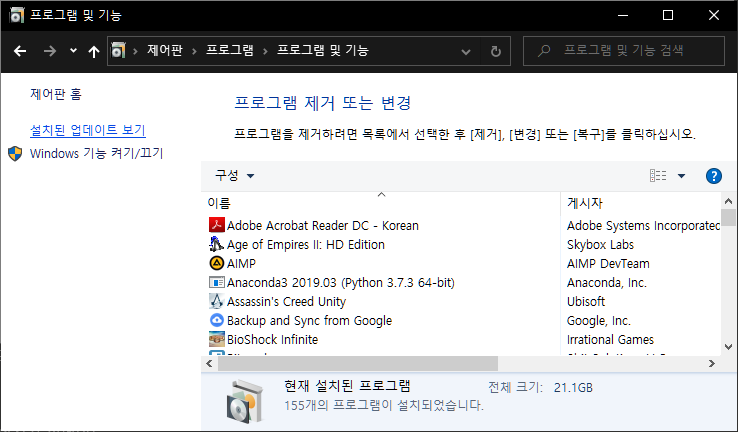The height and width of the screenshot is (432, 738).
Task: Click the Back navigation arrow
Action: [20, 51]
